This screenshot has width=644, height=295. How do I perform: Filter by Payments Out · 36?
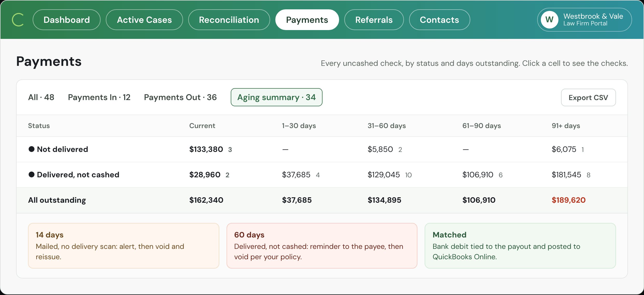click(180, 97)
